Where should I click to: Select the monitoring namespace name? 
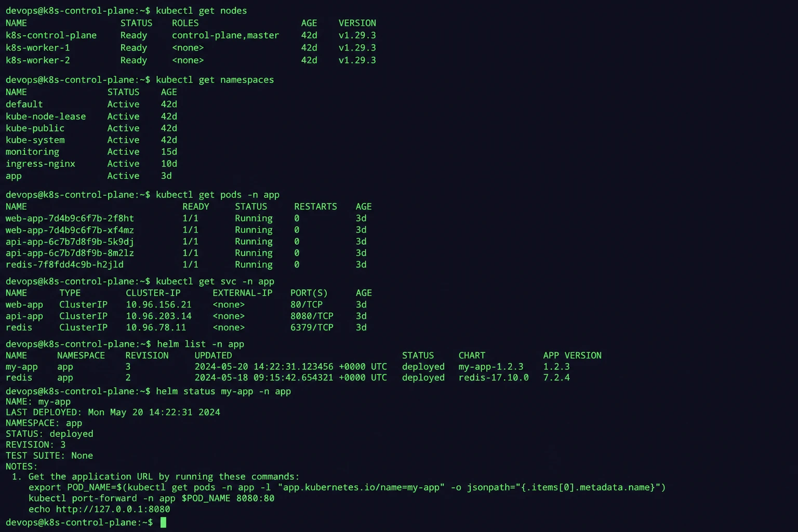32,152
